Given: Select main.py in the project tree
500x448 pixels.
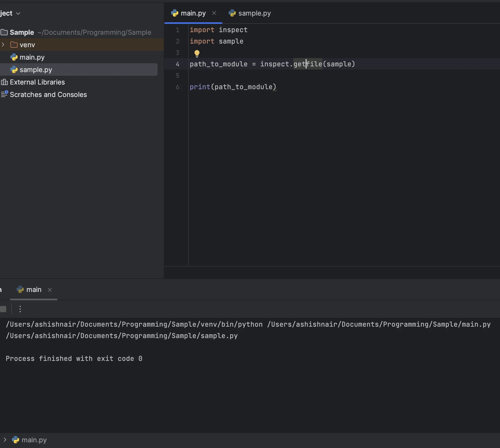Looking at the screenshot, I should (32, 57).
